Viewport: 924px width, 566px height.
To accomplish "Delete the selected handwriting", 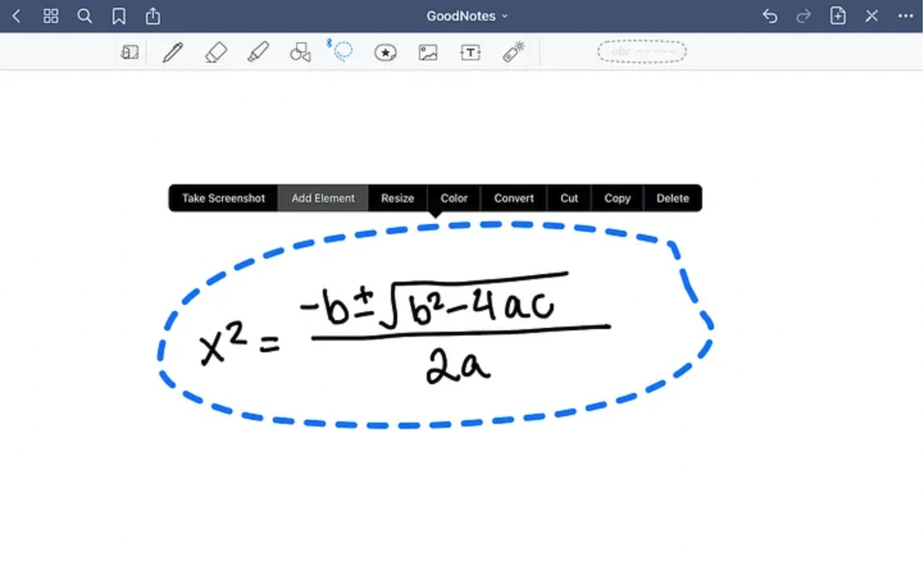I will (x=672, y=198).
